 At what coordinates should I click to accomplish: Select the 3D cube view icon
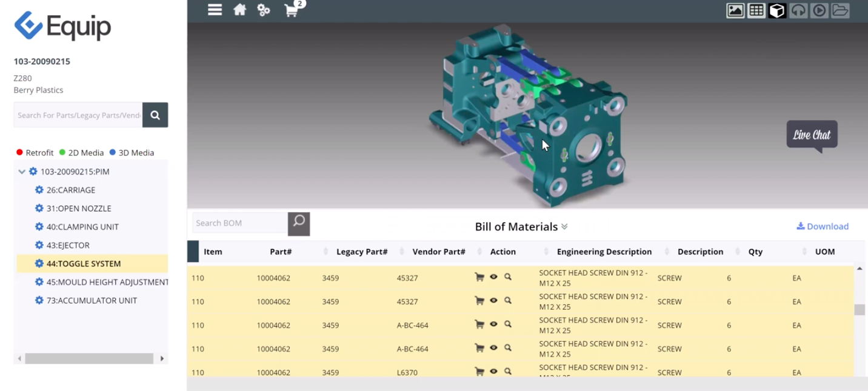coord(777,10)
